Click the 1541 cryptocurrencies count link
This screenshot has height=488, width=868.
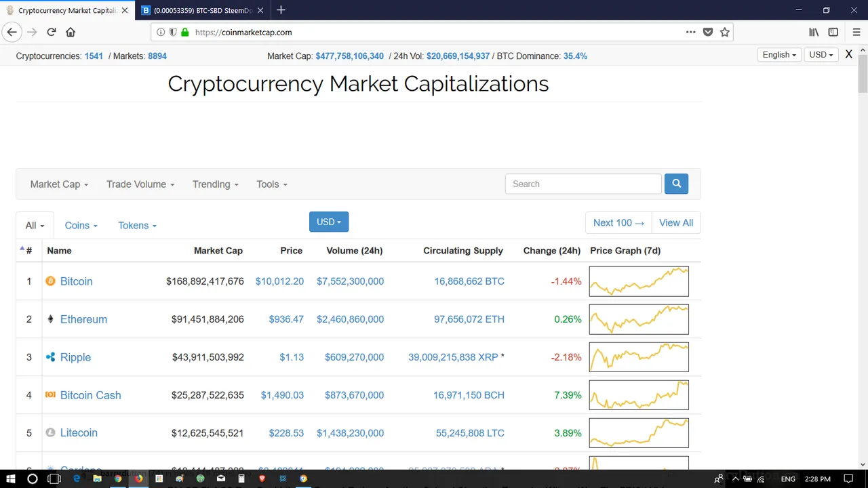[94, 56]
